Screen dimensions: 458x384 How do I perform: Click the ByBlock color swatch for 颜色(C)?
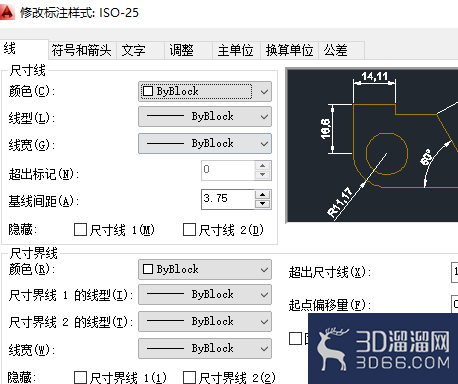(148, 91)
